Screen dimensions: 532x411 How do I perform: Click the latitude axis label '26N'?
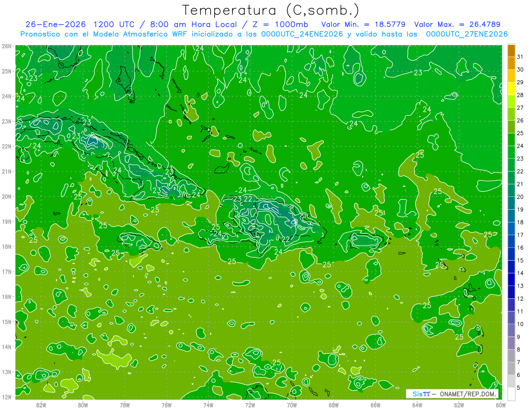6,46
